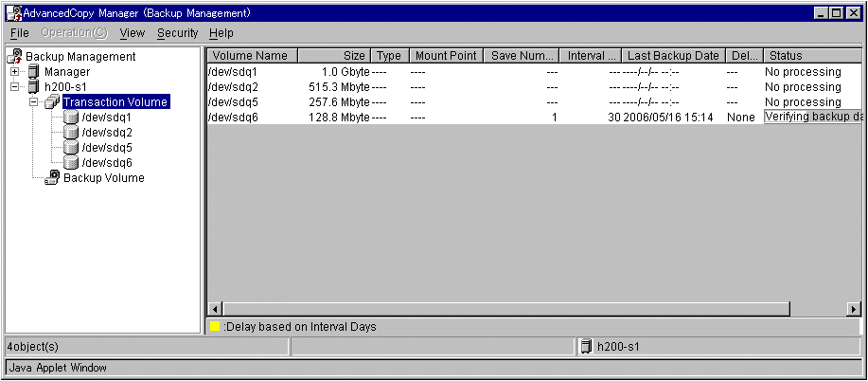Click the Type column header
Image resolution: width=868 pixels, height=381 pixels.
389,56
